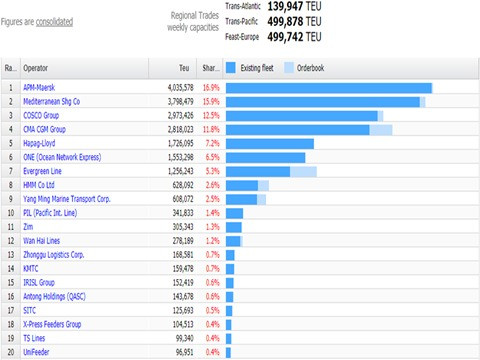Viewport: 480px width, 360px height.
Task: Click the Existing fleet legend swatch
Action: pos(231,68)
